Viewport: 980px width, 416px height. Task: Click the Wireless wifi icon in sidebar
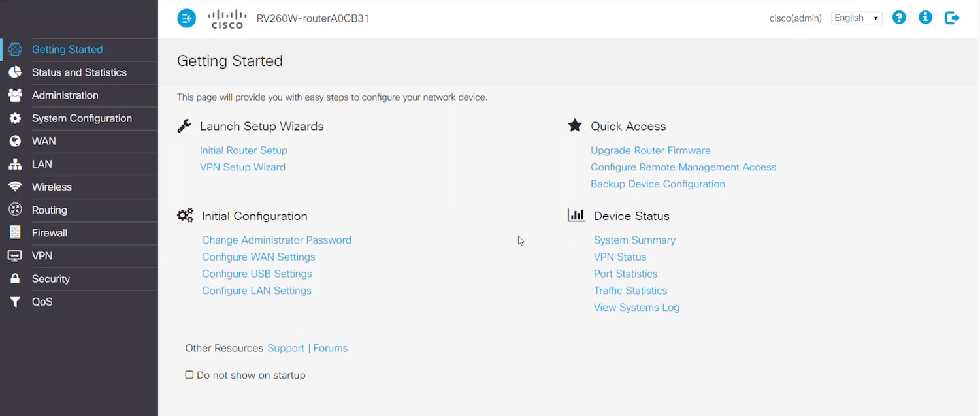coord(15,187)
